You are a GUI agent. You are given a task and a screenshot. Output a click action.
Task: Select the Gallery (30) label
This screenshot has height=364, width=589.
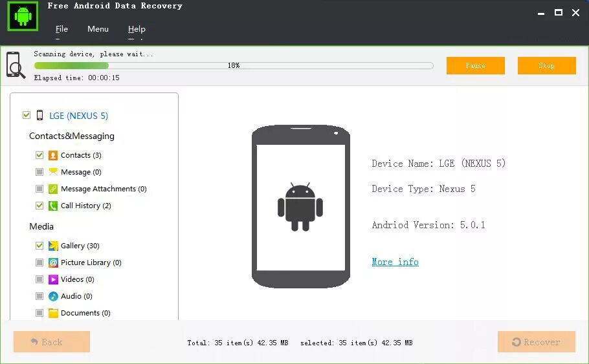(x=80, y=246)
